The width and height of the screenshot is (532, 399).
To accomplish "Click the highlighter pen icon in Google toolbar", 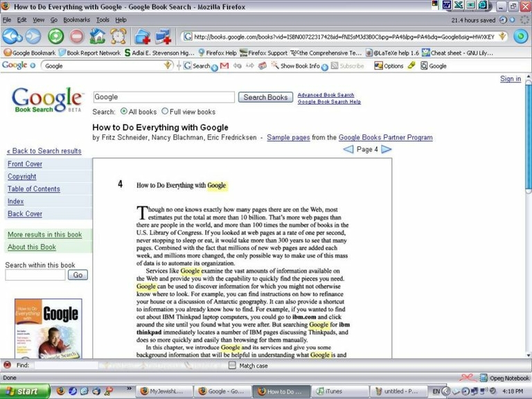I will [x=411, y=65].
